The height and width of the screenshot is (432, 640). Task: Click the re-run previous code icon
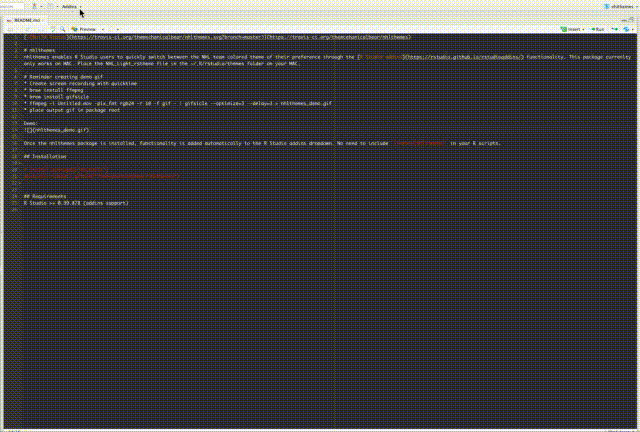(614, 29)
